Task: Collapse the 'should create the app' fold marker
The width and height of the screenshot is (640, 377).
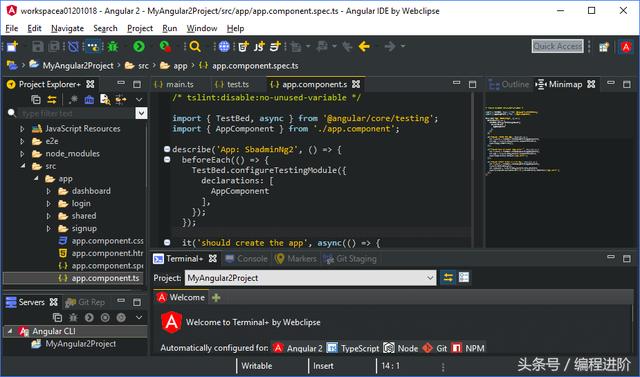Action: (167, 242)
